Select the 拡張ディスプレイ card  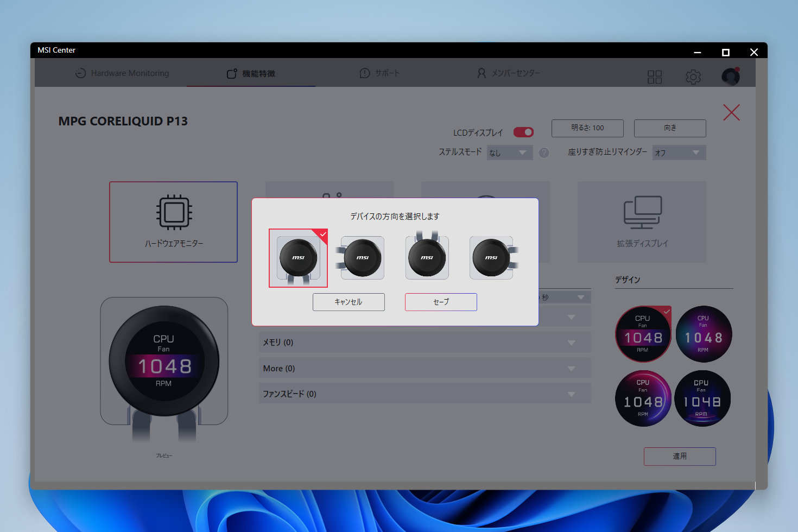(642, 222)
